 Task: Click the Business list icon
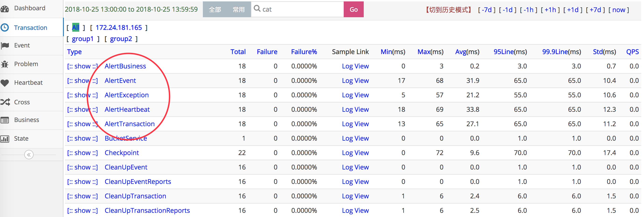click(5, 120)
